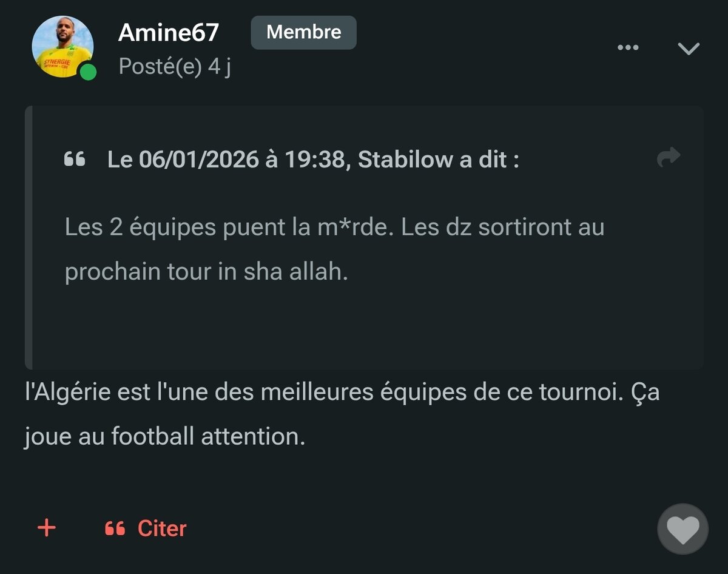Expand the chevron dropdown beside post options
Image resolution: width=728 pixels, height=574 pixels.
tap(689, 49)
